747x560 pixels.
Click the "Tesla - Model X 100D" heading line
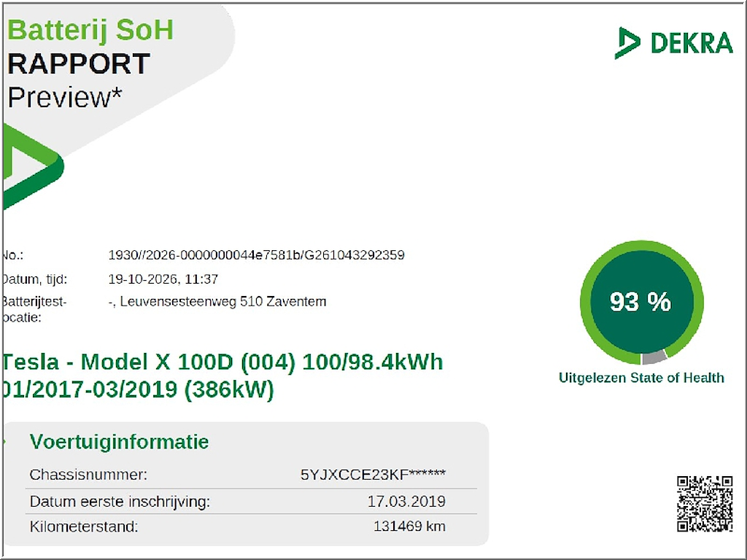point(222,362)
